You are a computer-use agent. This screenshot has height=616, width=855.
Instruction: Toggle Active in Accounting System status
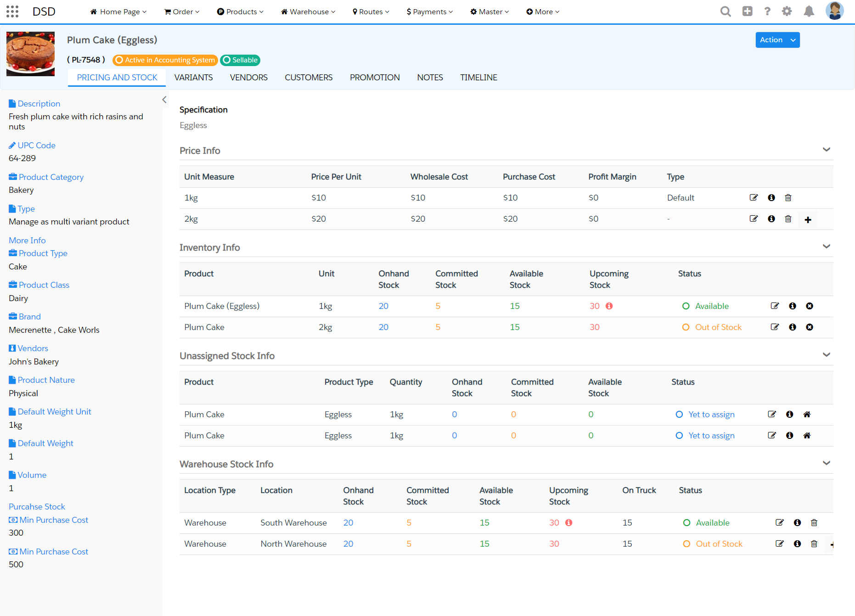click(x=164, y=60)
